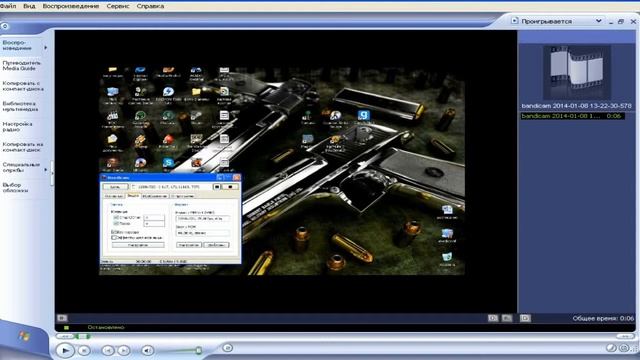The image size is (640, 360).
Task: Click the green seek bar handle
Action: (x=83, y=336)
